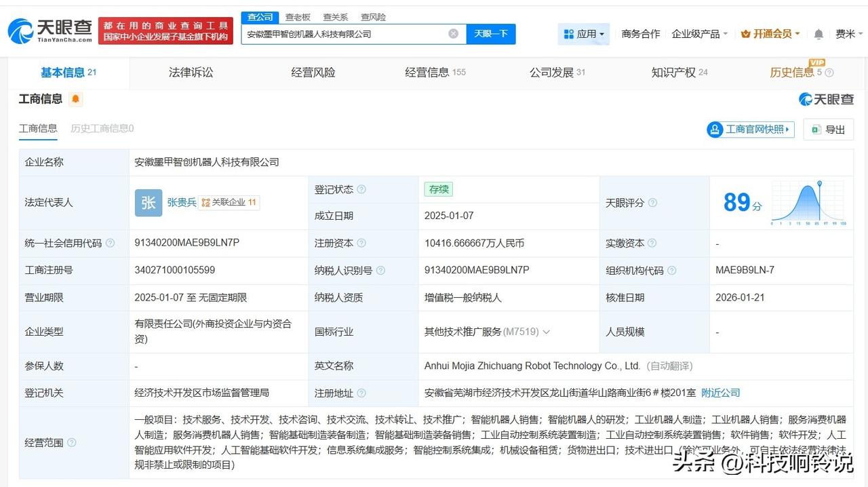The height and width of the screenshot is (487, 868).
Task: Clear search field with the X icon
Action: [453, 34]
